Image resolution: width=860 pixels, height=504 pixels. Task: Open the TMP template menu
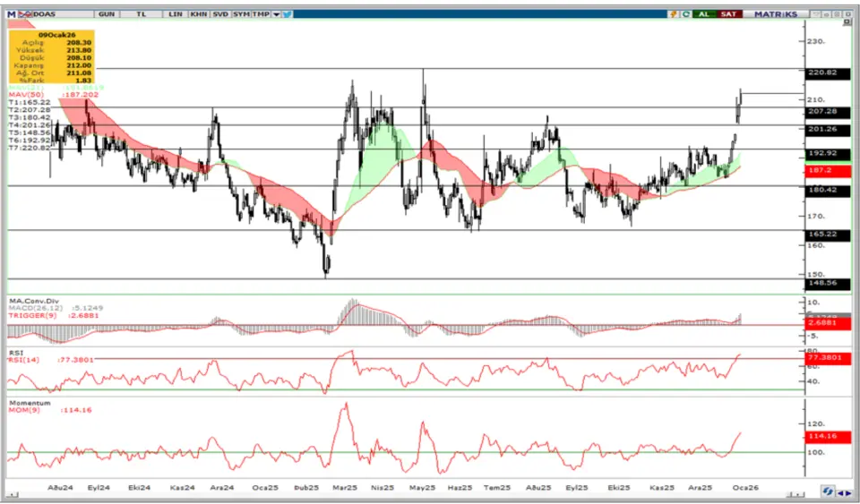coord(261,14)
